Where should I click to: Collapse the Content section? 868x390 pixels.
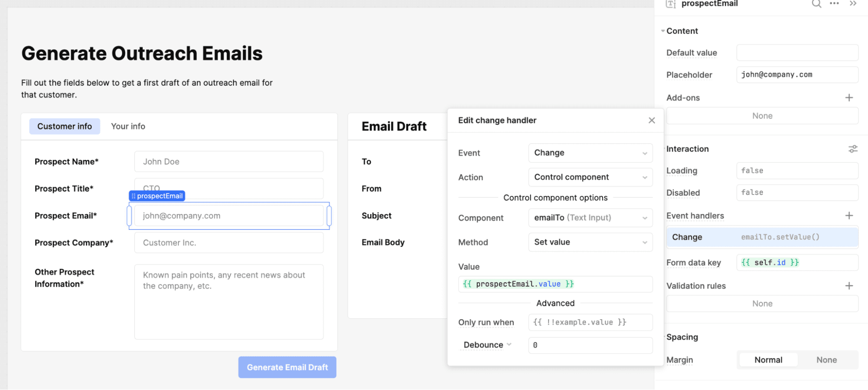(x=663, y=31)
